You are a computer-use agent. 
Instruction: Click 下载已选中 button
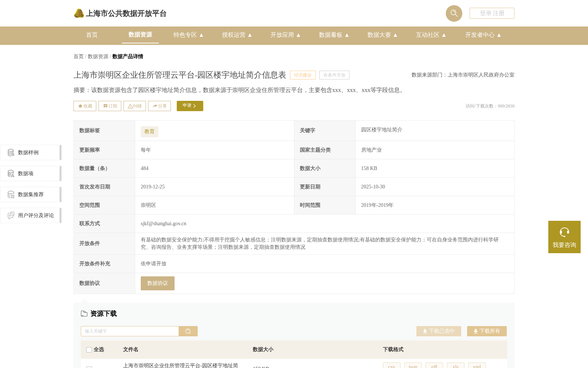tap(439, 331)
